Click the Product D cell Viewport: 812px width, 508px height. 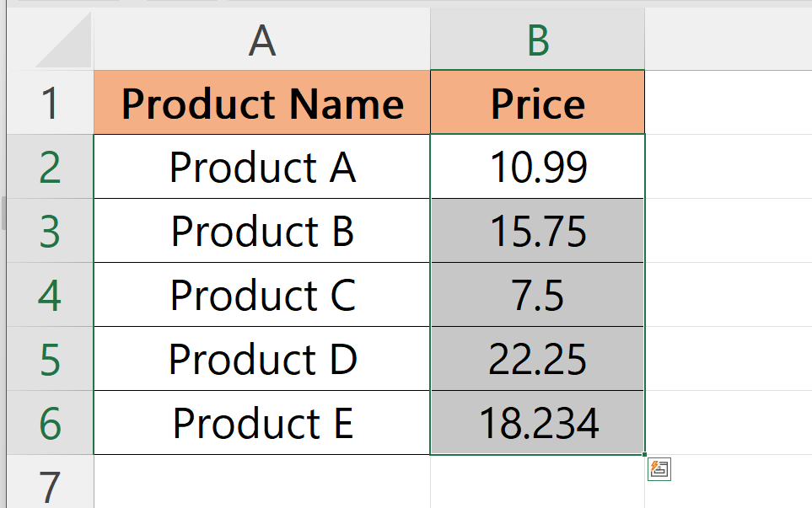coord(261,358)
